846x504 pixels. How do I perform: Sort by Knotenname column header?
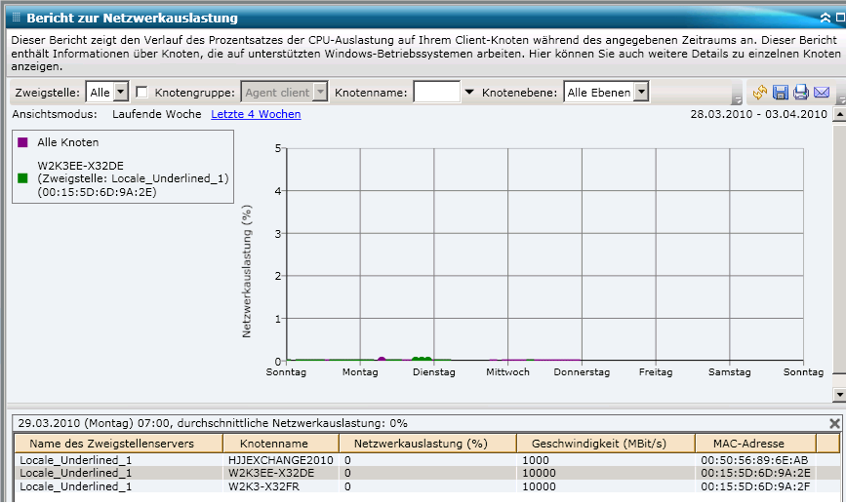click(x=281, y=444)
